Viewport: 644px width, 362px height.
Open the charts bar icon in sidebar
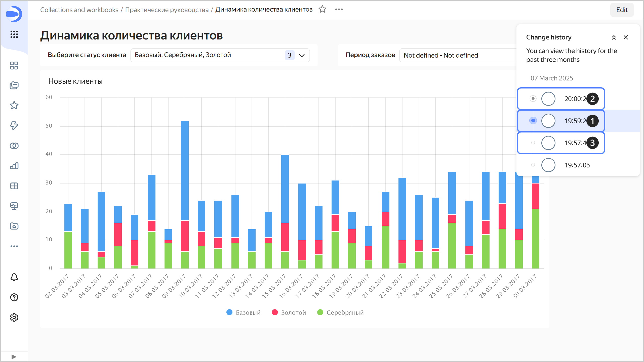14,166
